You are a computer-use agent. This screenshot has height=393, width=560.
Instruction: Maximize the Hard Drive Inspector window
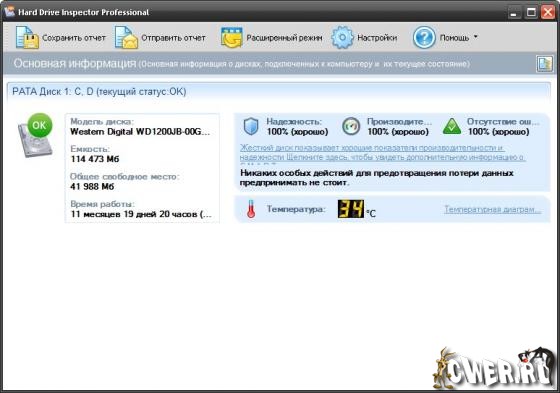531,13
